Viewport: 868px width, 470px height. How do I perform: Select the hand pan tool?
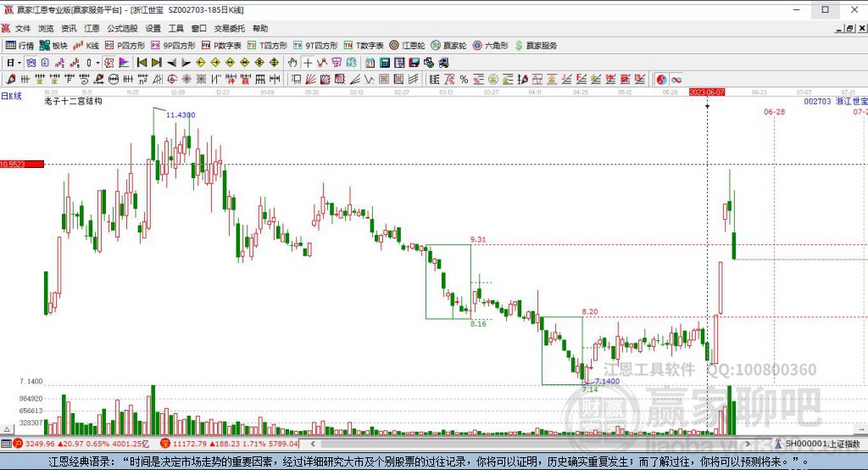(x=292, y=63)
